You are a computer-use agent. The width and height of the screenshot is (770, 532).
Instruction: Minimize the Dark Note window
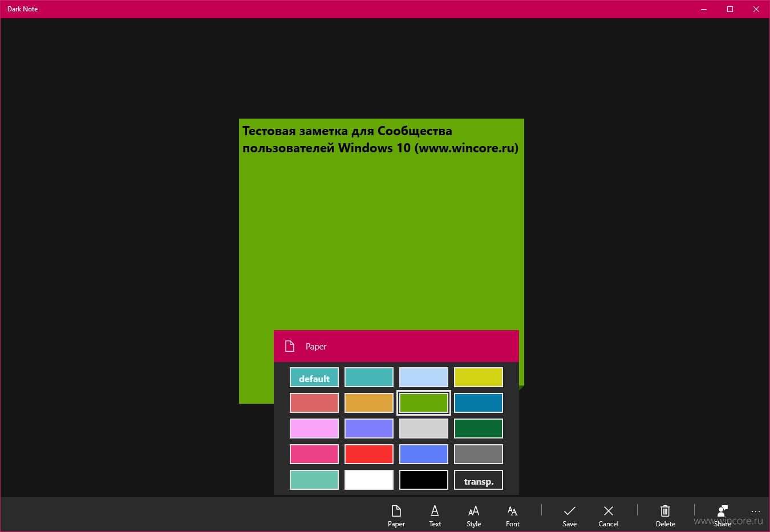point(704,9)
